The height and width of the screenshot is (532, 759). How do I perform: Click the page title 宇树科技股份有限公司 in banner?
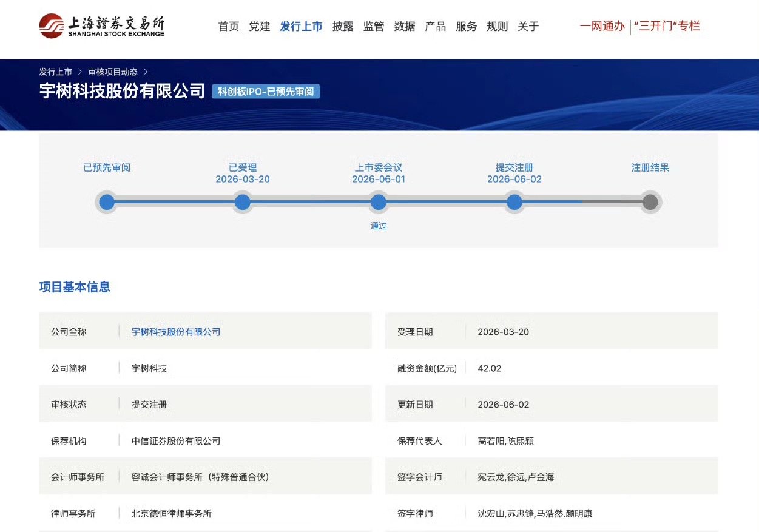coord(122,91)
